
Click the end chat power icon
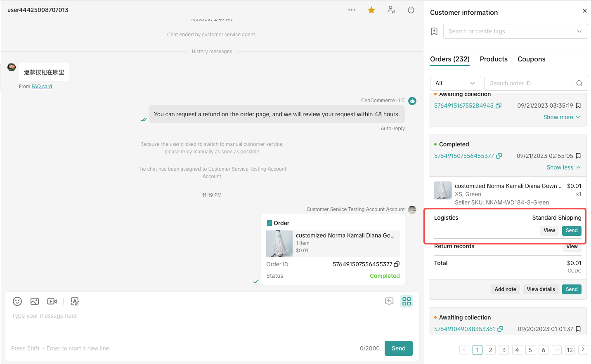click(x=411, y=10)
